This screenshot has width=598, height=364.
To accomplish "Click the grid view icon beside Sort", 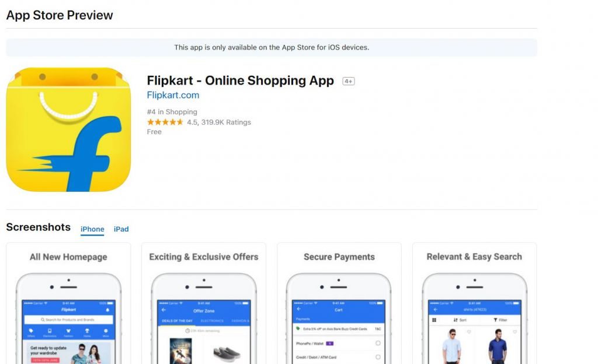I will coord(434,320).
